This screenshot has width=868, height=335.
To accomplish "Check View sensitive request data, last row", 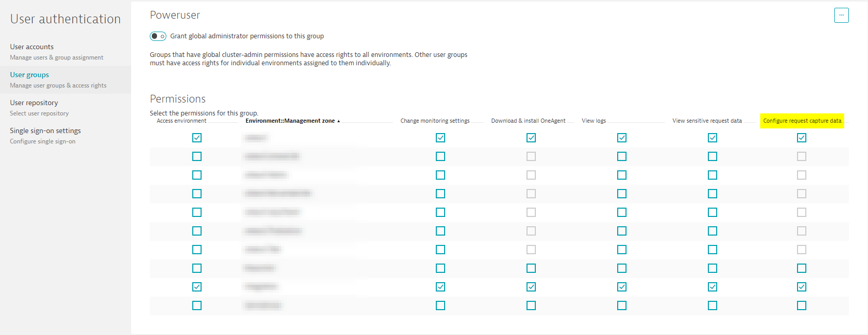I will (713, 305).
